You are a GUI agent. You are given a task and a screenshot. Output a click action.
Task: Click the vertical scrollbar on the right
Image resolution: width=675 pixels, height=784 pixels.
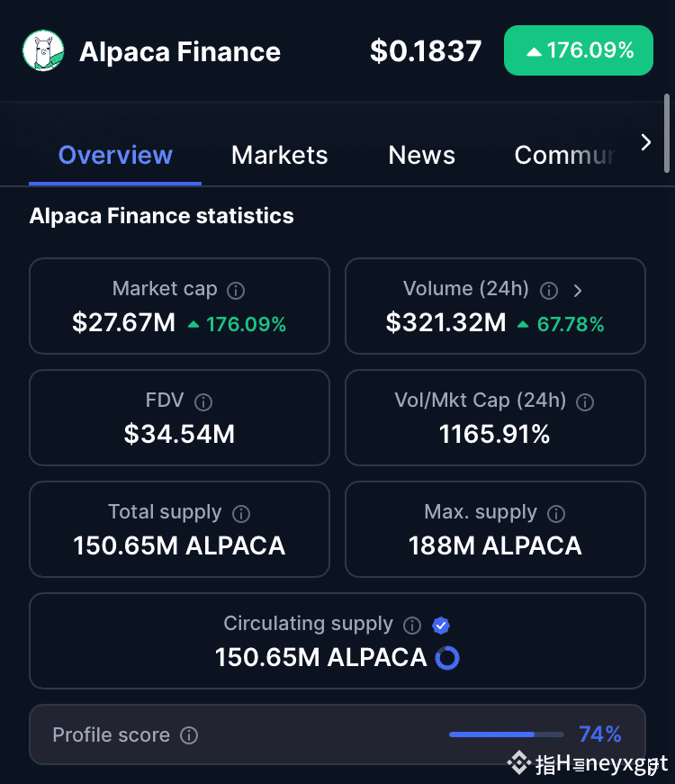tap(667, 133)
